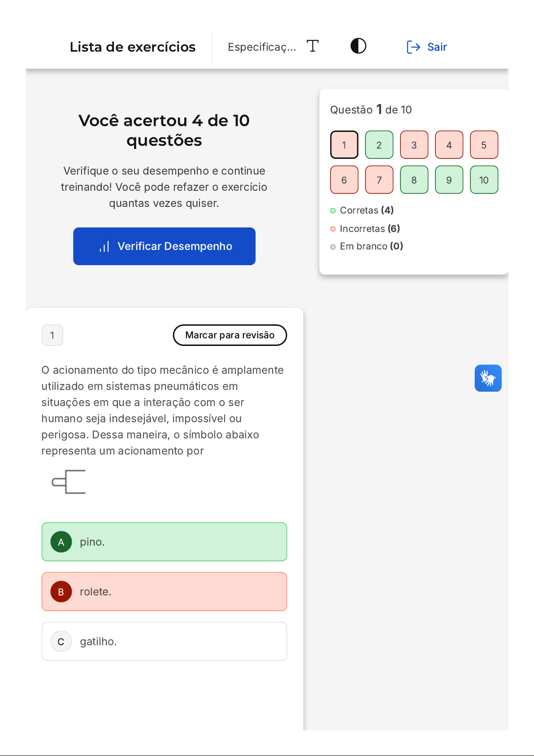This screenshot has height=756, width=534.
Task: Click the Sair link text
Action: (x=437, y=47)
